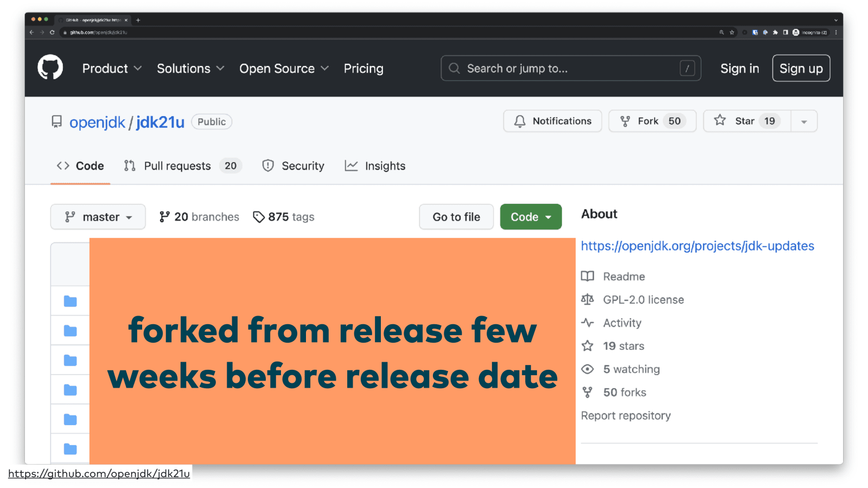Open the master branch selector
Image resolution: width=868 pixels, height=488 pixels.
coord(98,217)
